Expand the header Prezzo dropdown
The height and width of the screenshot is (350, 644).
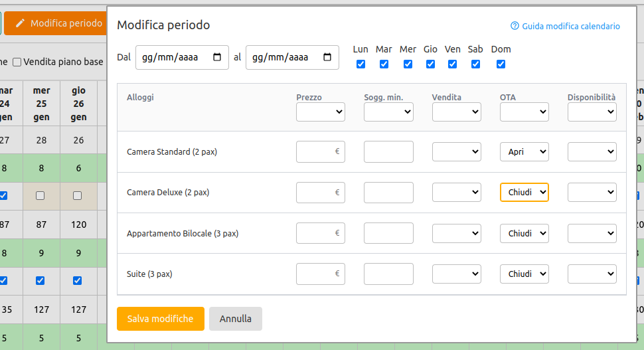(x=320, y=112)
